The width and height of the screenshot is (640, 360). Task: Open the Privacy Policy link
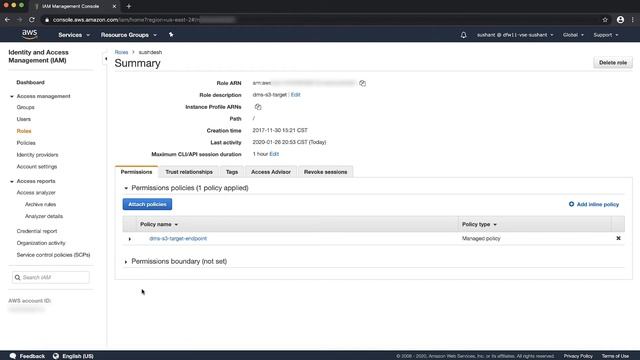[578, 356]
